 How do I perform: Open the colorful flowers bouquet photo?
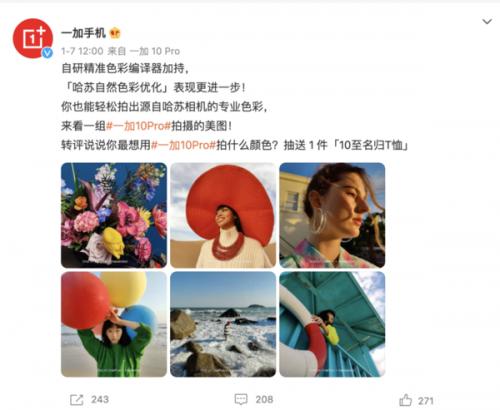(114, 215)
